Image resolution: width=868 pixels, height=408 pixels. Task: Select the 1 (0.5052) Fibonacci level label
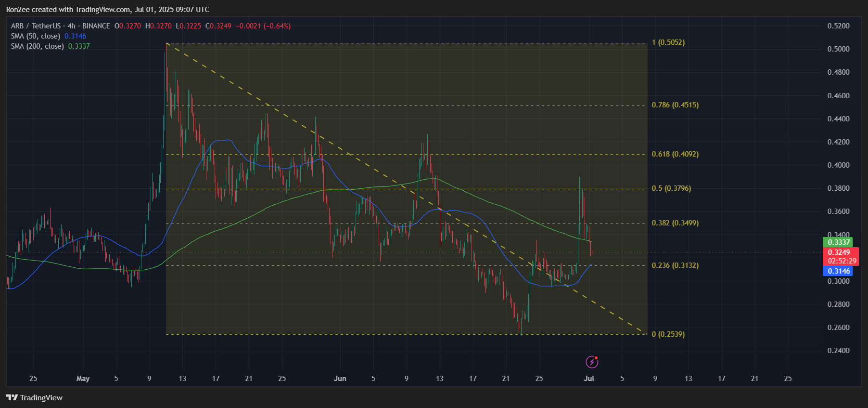668,42
